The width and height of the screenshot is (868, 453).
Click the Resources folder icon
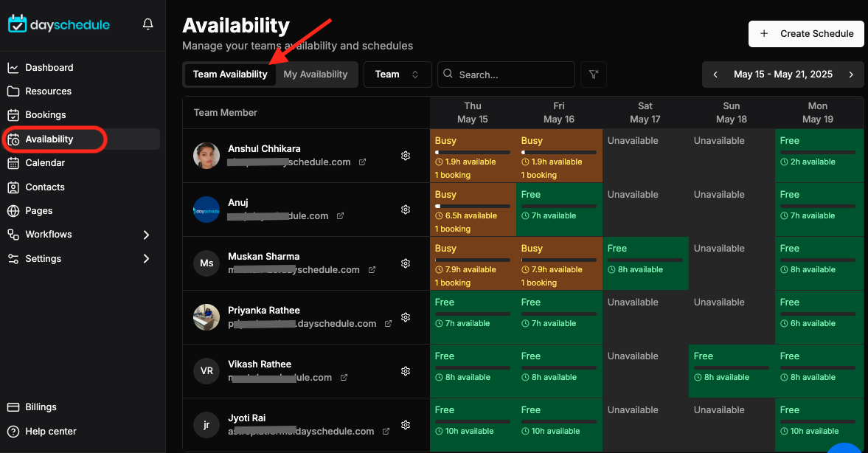[13, 91]
